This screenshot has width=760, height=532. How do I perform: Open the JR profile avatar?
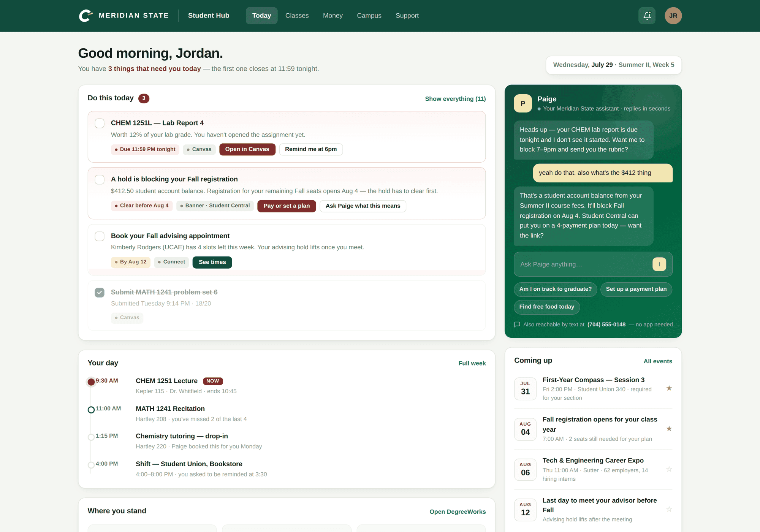click(x=673, y=16)
